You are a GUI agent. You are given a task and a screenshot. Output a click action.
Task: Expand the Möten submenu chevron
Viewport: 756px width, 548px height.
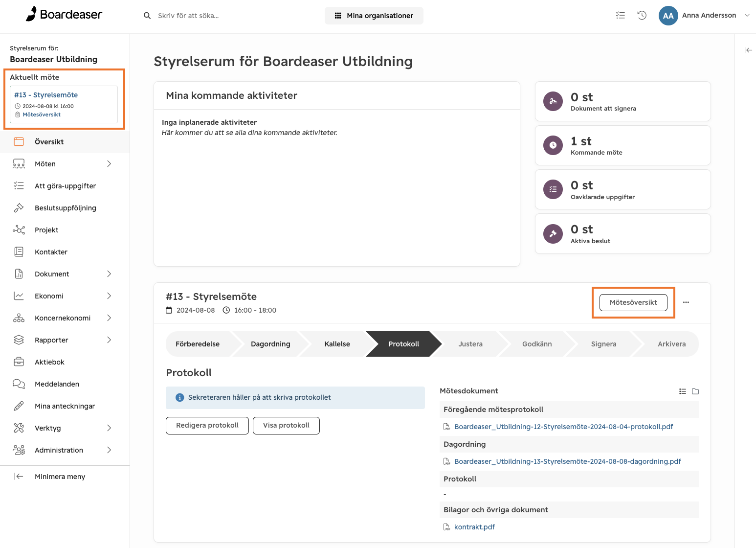pos(109,164)
